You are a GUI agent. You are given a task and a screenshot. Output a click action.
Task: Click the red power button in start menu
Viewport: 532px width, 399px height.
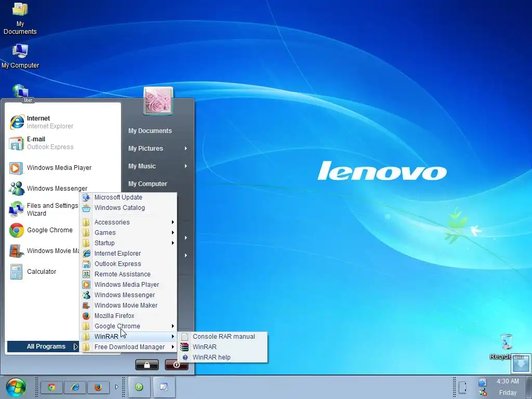[x=177, y=365]
